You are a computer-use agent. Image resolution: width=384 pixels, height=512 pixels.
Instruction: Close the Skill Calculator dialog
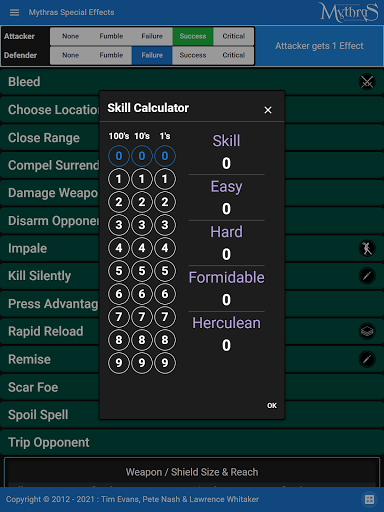click(x=268, y=110)
